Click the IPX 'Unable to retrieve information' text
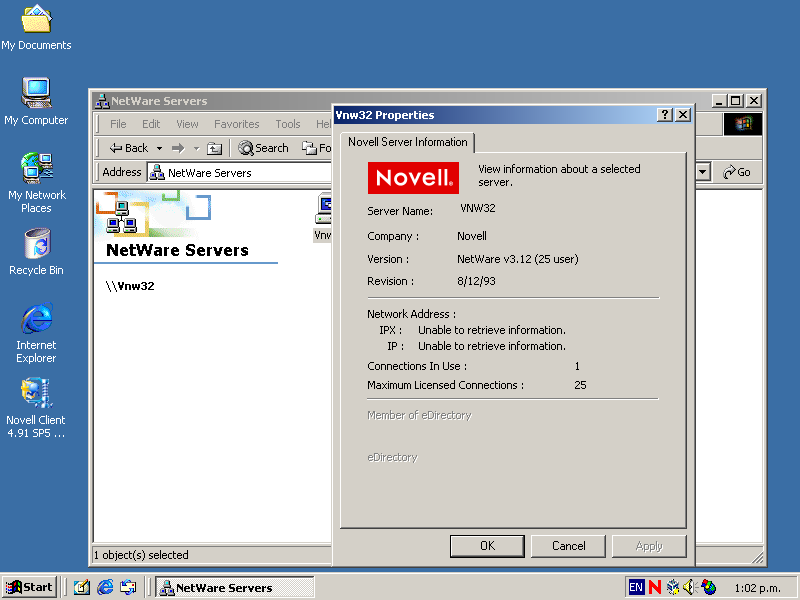 click(492, 330)
